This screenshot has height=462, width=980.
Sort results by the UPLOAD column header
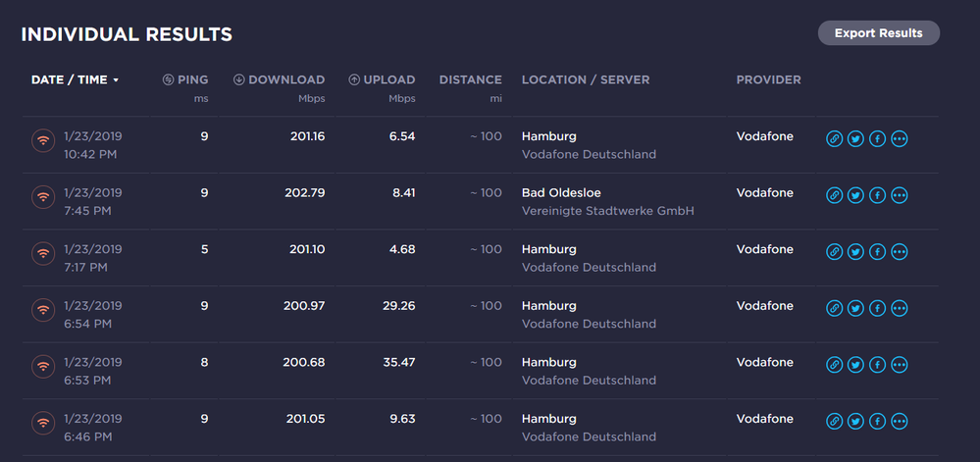pos(383,79)
